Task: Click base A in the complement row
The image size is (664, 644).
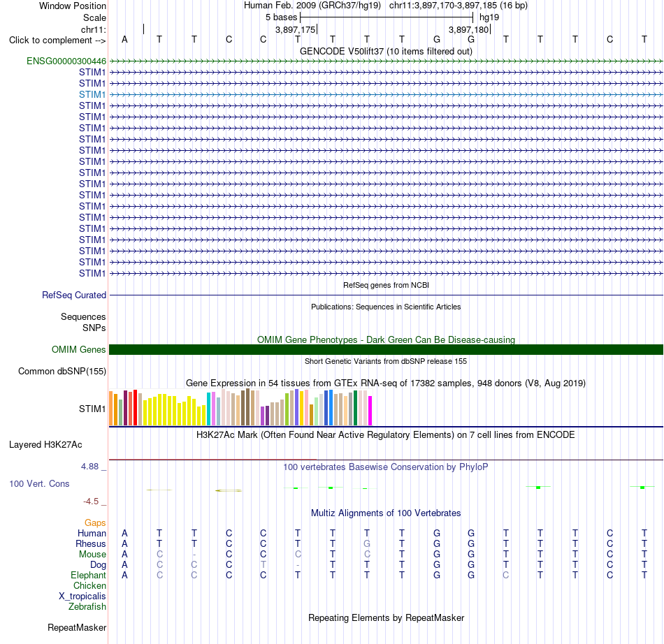Action: click(124, 39)
